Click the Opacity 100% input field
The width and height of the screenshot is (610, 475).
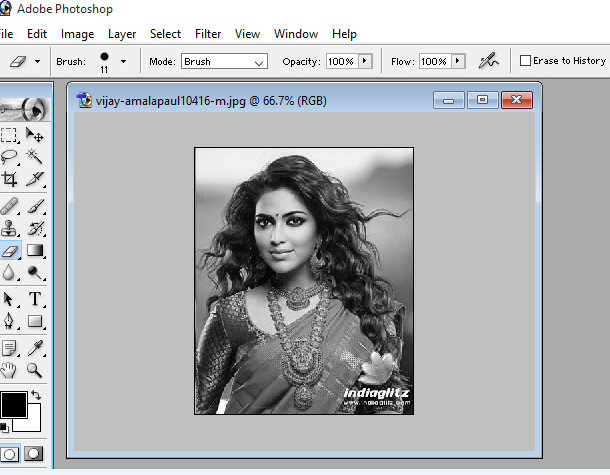click(342, 61)
